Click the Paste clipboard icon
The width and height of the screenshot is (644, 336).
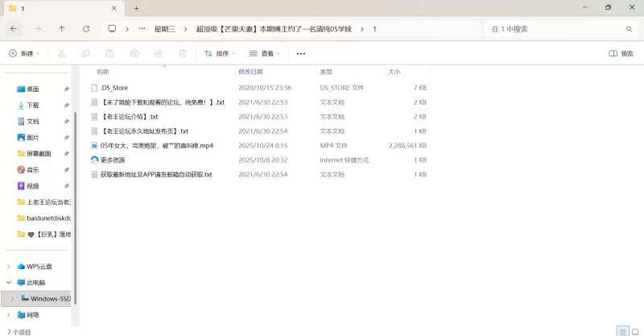click(109, 53)
